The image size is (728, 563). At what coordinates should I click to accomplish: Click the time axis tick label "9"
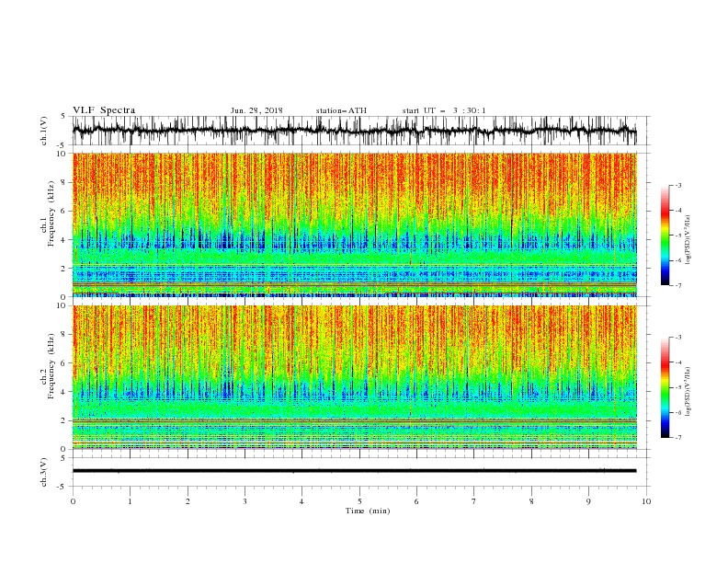tap(588, 501)
